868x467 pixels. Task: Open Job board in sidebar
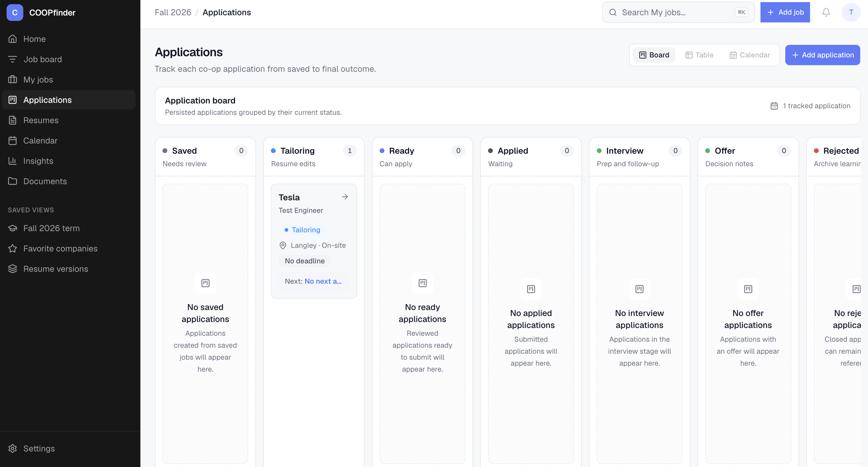click(x=69, y=59)
